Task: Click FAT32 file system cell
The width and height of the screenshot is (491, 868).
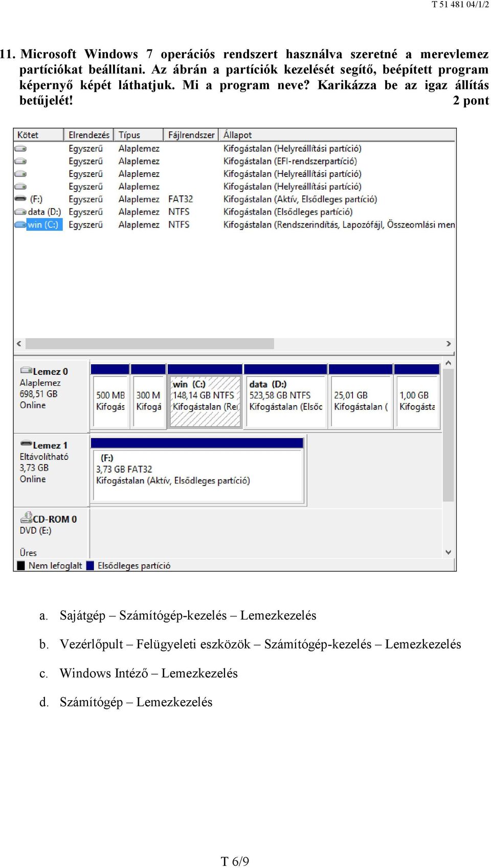Action: [x=181, y=199]
